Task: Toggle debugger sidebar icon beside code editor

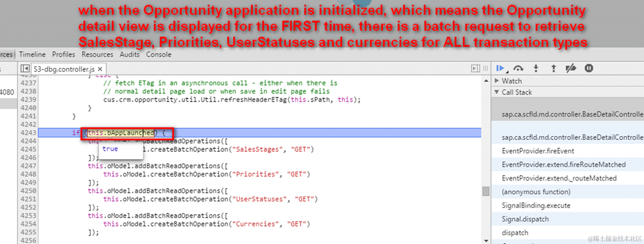Action: tap(475, 69)
